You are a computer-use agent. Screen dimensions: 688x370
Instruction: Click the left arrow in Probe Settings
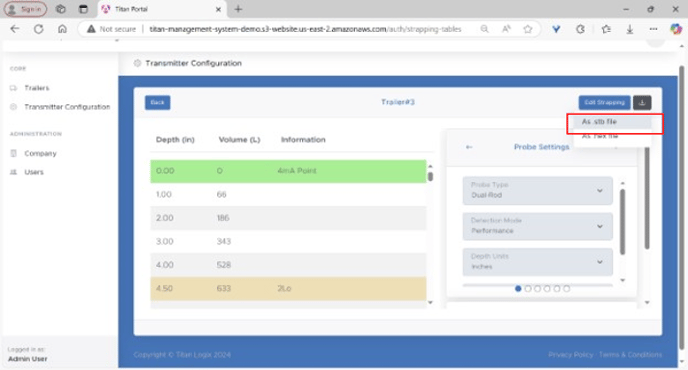[x=469, y=147]
